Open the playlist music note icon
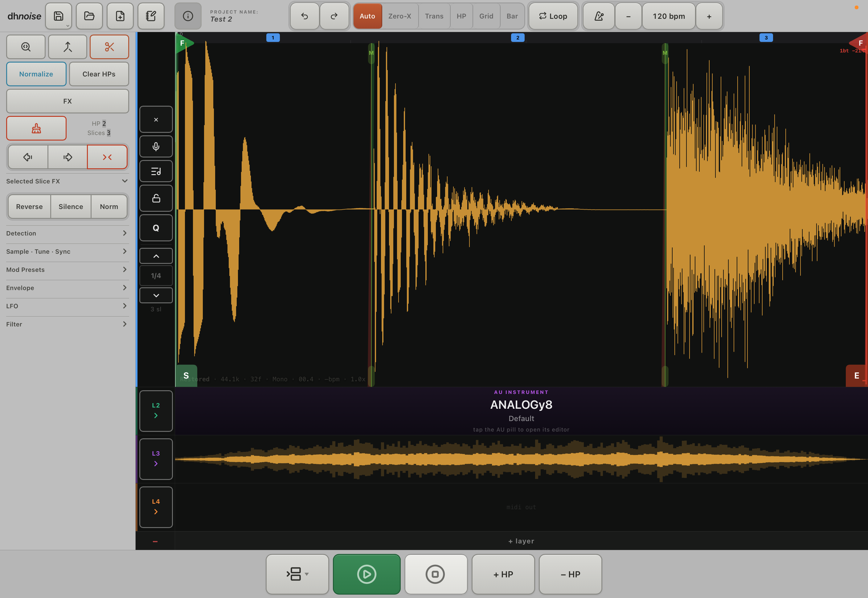 156,171
